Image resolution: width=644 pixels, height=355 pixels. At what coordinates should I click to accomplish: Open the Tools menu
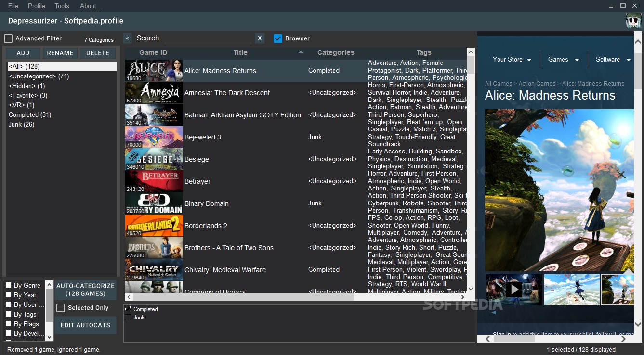coord(62,6)
